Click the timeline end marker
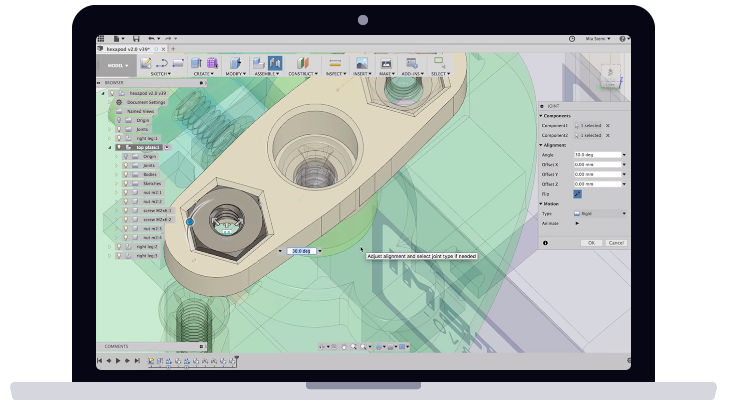Screen dimensions: 729x407 click(237, 359)
